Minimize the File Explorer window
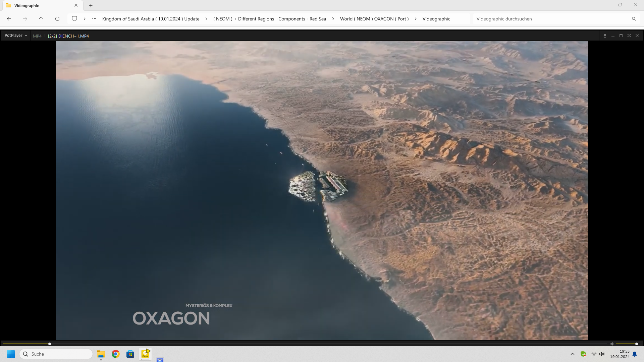Image resolution: width=644 pixels, height=362 pixels. [x=605, y=5]
